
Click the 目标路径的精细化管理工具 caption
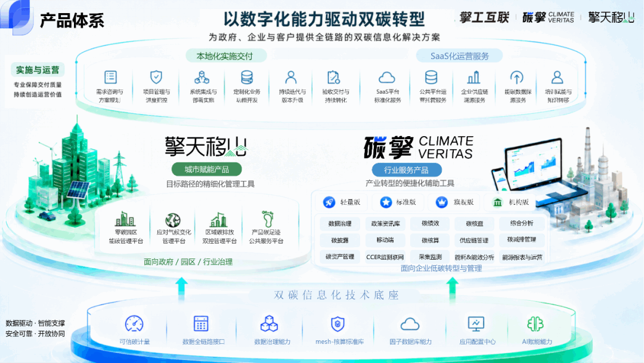(210, 184)
